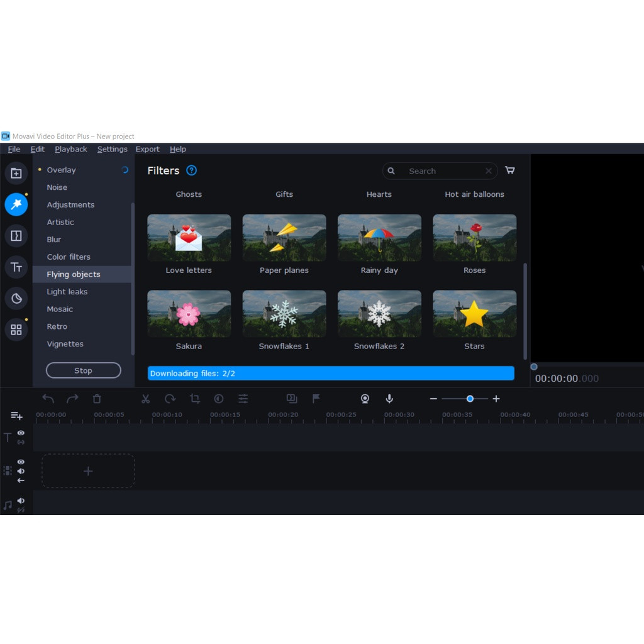Click the timeline zoom slider handle
644x644 pixels.
(470, 399)
